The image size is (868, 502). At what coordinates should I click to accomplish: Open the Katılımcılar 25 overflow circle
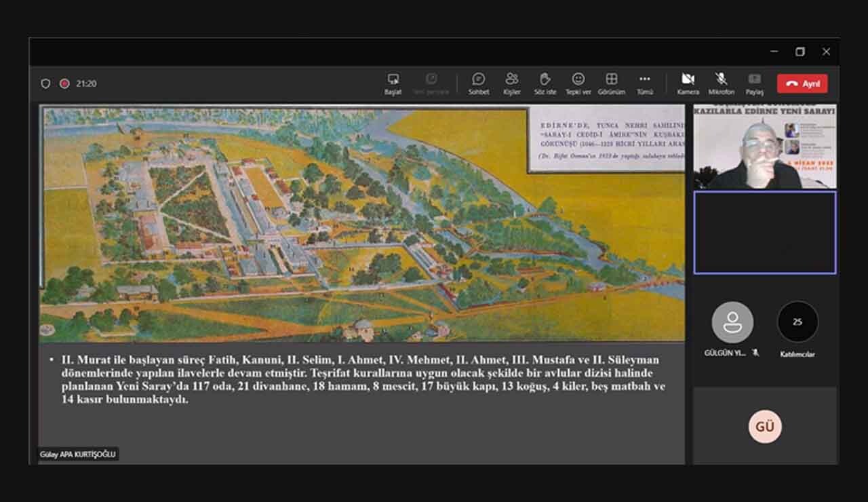797,322
